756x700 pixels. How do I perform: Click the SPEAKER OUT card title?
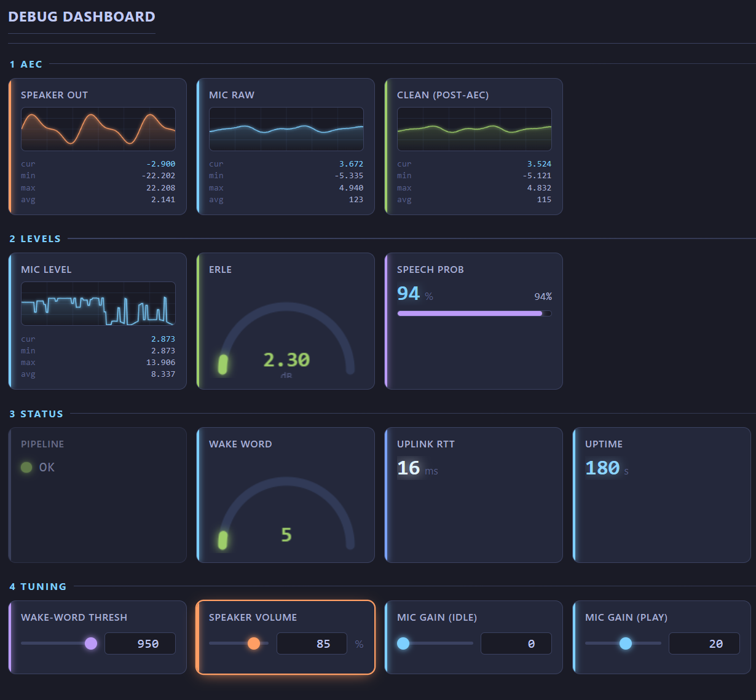[x=54, y=95]
